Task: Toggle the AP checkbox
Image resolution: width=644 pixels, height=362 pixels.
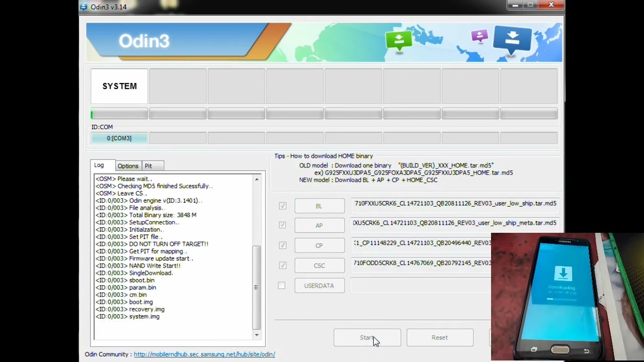Action: pos(282,225)
